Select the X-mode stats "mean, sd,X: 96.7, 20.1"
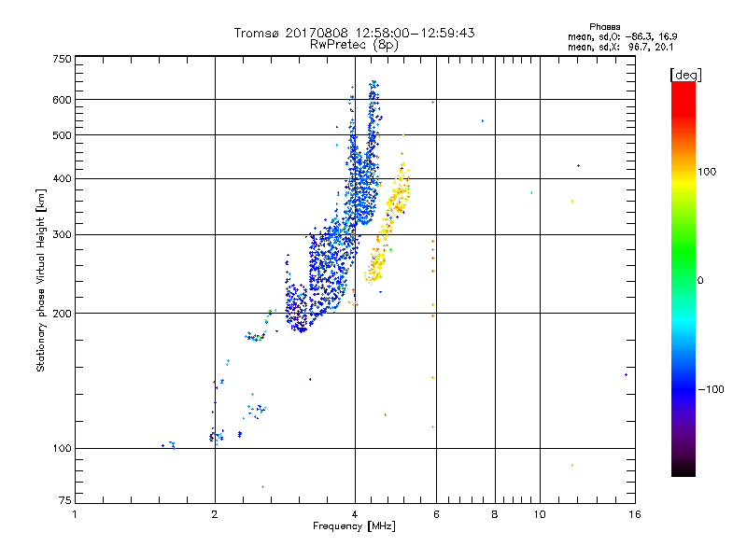 (620, 47)
